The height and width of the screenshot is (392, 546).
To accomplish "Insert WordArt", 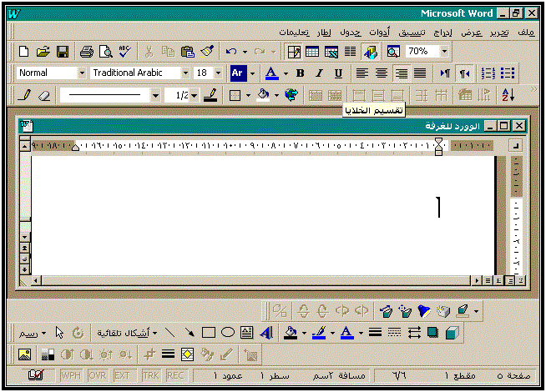I will (x=266, y=333).
